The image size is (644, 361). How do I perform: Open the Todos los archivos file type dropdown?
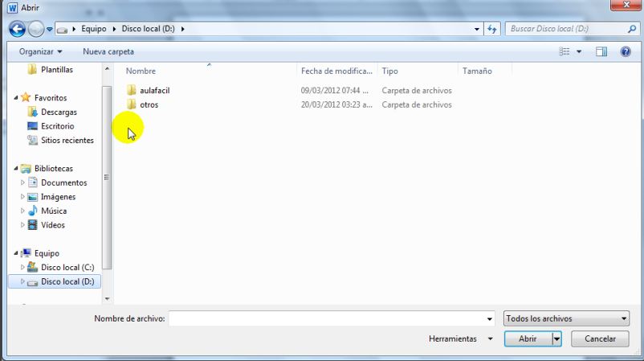[566, 318]
